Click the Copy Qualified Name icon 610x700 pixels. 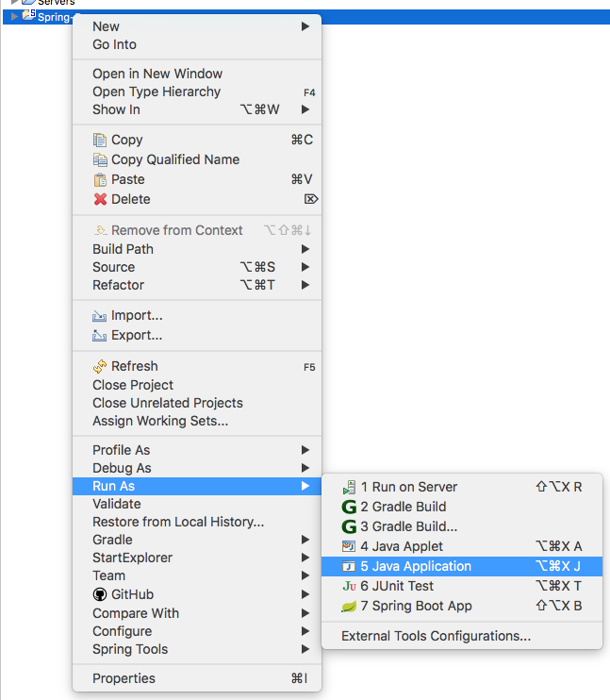(x=100, y=159)
